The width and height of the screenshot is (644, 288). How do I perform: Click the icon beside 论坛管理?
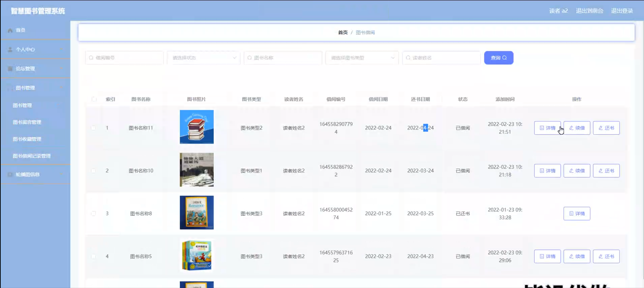click(x=10, y=69)
